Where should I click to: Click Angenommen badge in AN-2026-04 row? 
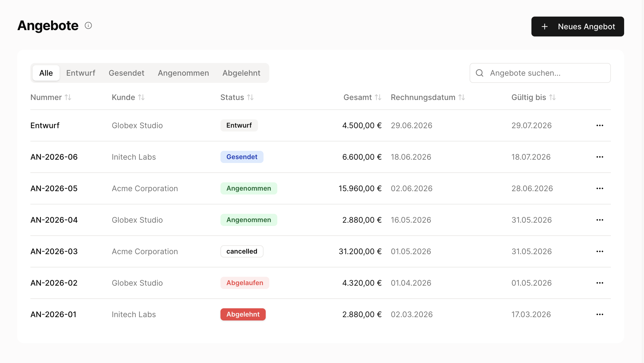pyautogui.click(x=249, y=220)
